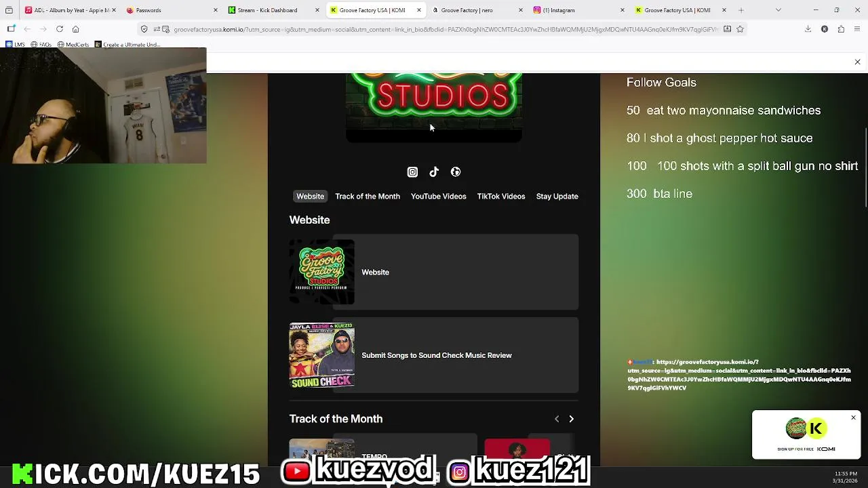Open Submit Songs to Sound Check link
Viewport: 868px width, 488px height.
(x=434, y=355)
